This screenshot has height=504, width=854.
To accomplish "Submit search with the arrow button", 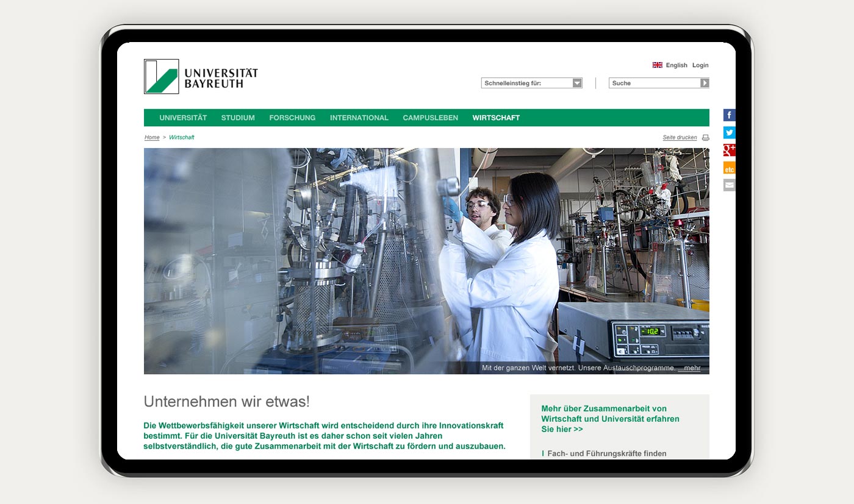I will tap(705, 83).
